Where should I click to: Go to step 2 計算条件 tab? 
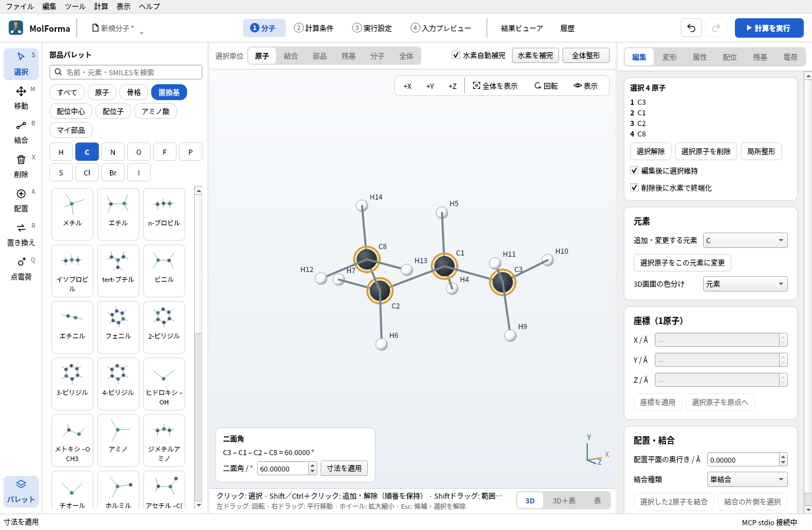click(314, 28)
